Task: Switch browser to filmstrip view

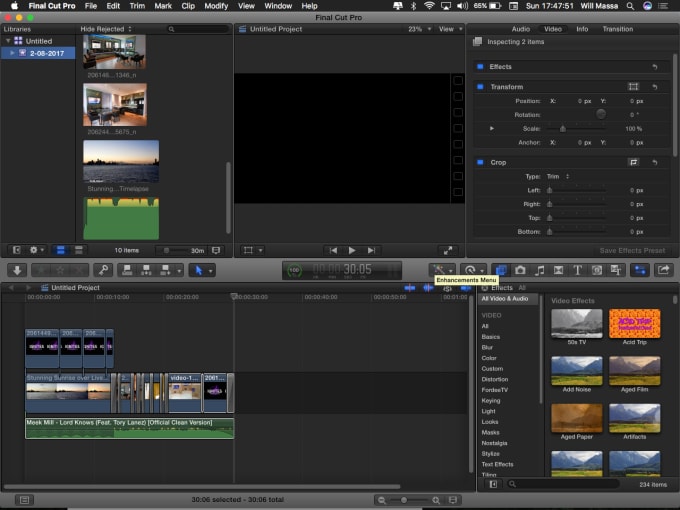Action: [x=61, y=250]
